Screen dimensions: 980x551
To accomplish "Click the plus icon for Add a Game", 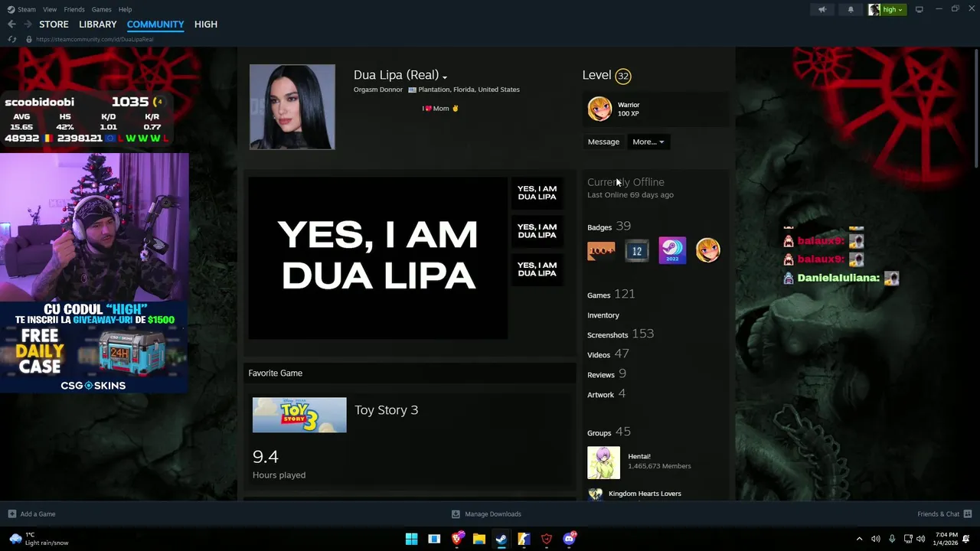I will click(x=11, y=514).
